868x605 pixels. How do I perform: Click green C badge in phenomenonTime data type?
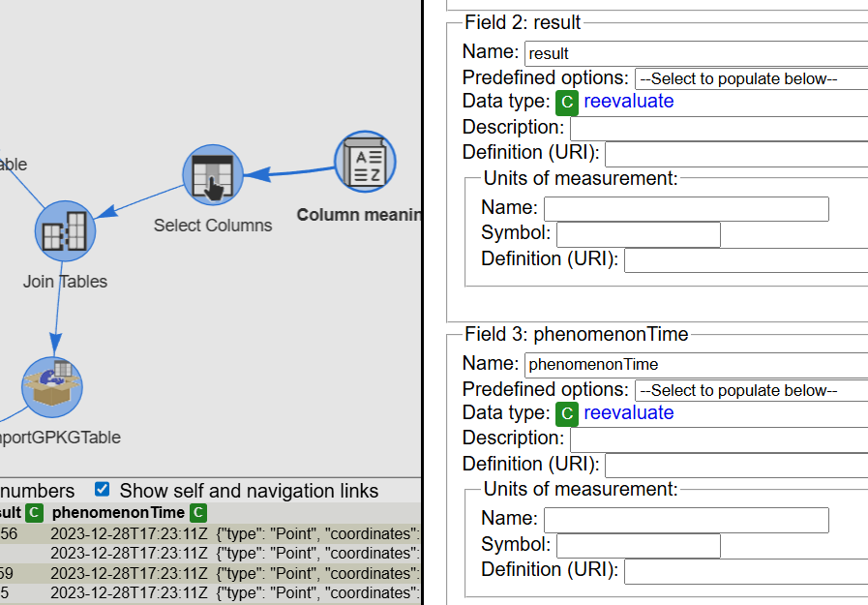point(567,413)
